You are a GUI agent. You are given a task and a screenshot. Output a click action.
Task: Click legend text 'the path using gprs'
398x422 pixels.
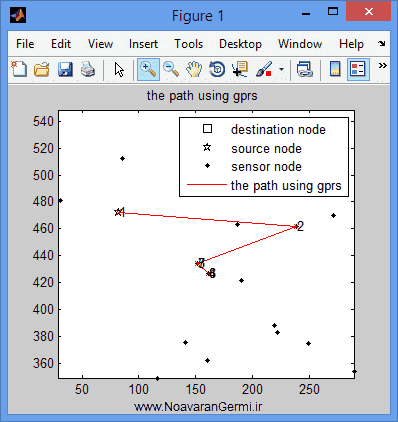pos(286,186)
